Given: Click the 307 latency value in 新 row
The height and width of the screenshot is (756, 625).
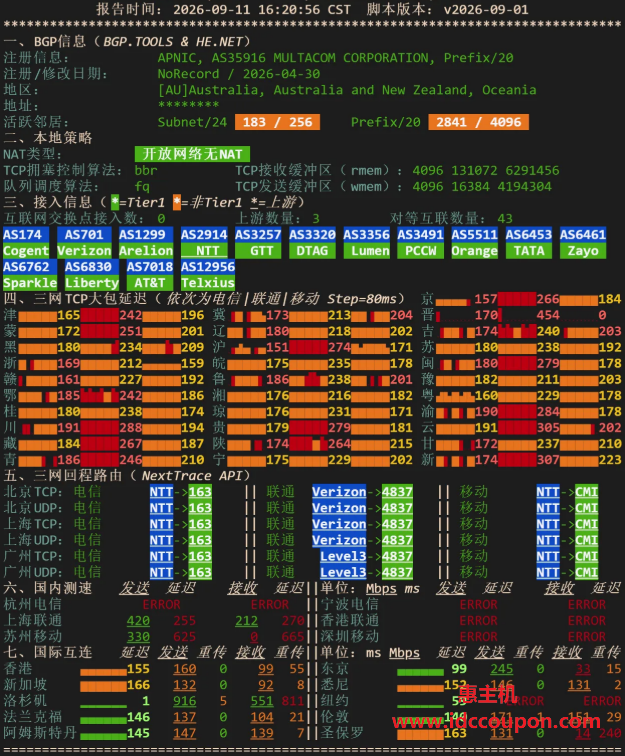Looking at the screenshot, I should (548, 459).
